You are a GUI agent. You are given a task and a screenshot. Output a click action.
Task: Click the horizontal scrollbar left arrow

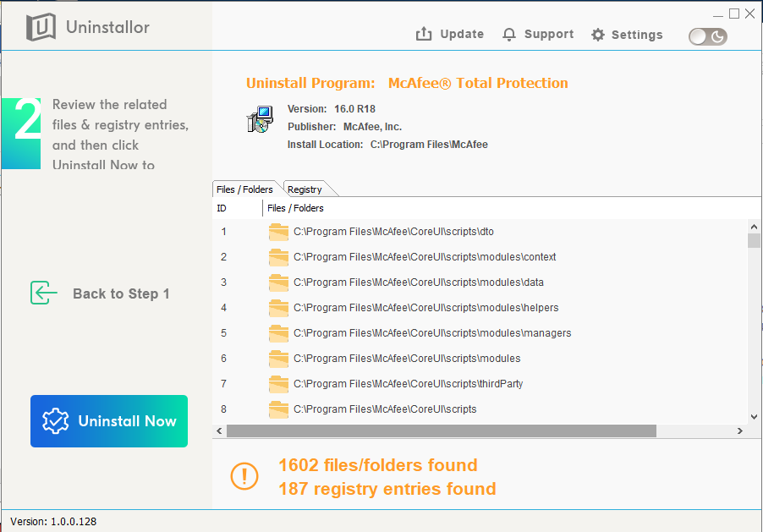point(219,431)
